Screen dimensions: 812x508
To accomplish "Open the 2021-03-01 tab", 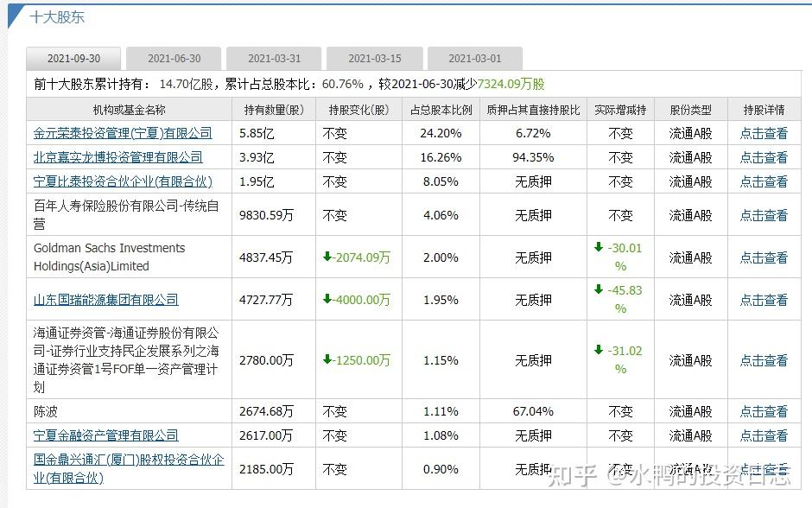I will [475, 59].
